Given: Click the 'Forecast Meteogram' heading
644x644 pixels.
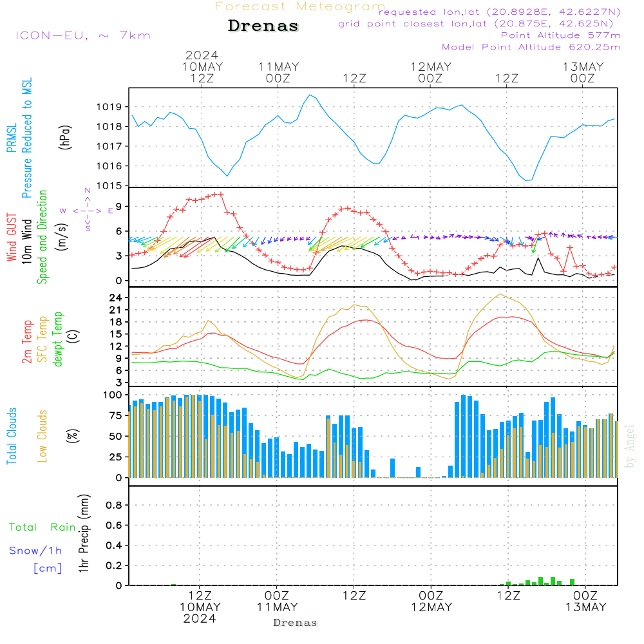Looking at the screenshot, I should [300, 6].
